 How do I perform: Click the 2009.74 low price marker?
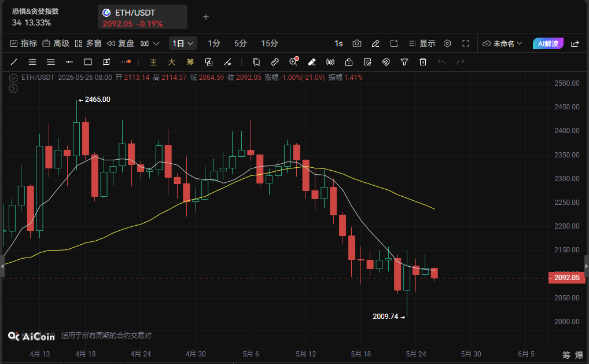[389, 317]
